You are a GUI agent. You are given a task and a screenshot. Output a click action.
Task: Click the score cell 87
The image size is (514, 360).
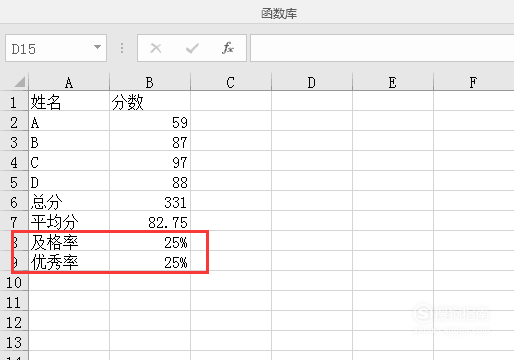[x=150, y=141]
